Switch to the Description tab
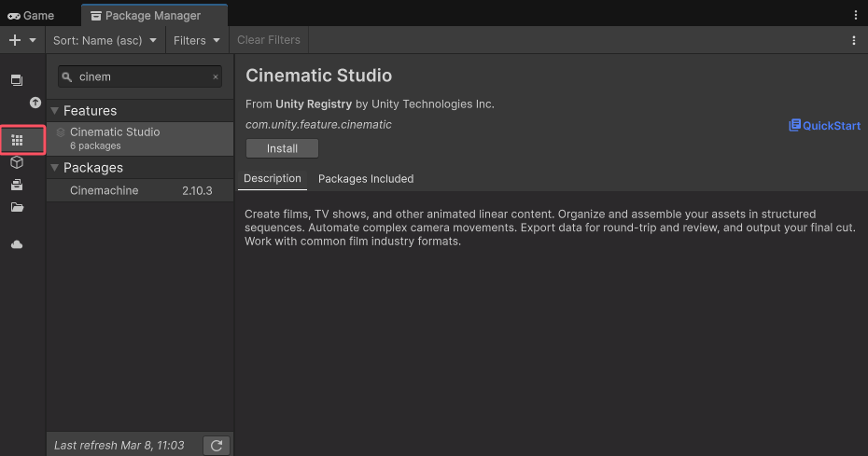868x456 pixels. click(273, 179)
